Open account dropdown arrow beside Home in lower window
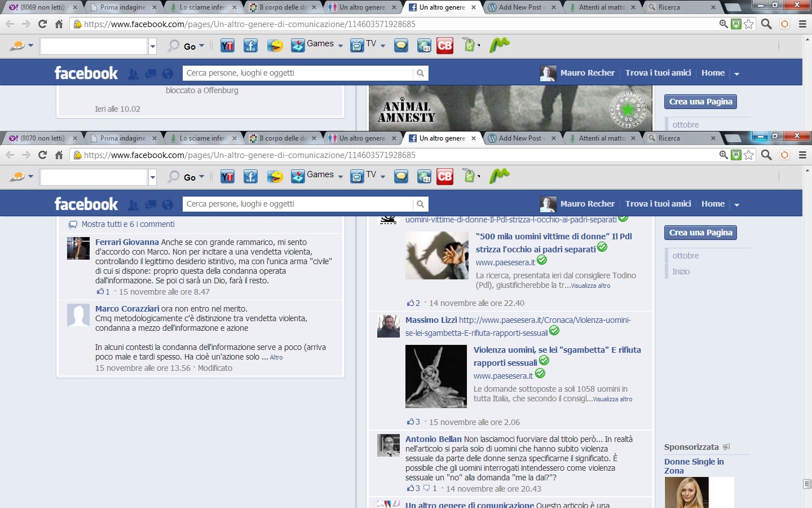Image resolution: width=812 pixels, height=508 pixels. coord(736,205)
